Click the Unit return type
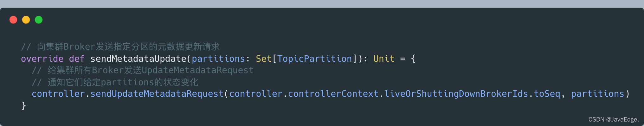 (x=384, y=59)
